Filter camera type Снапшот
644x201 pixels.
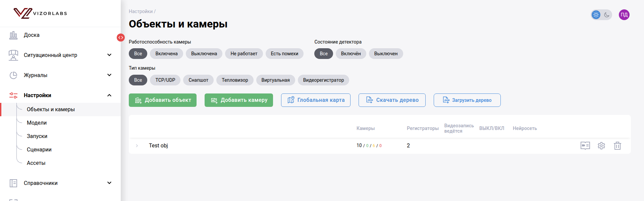coord(198,80)
